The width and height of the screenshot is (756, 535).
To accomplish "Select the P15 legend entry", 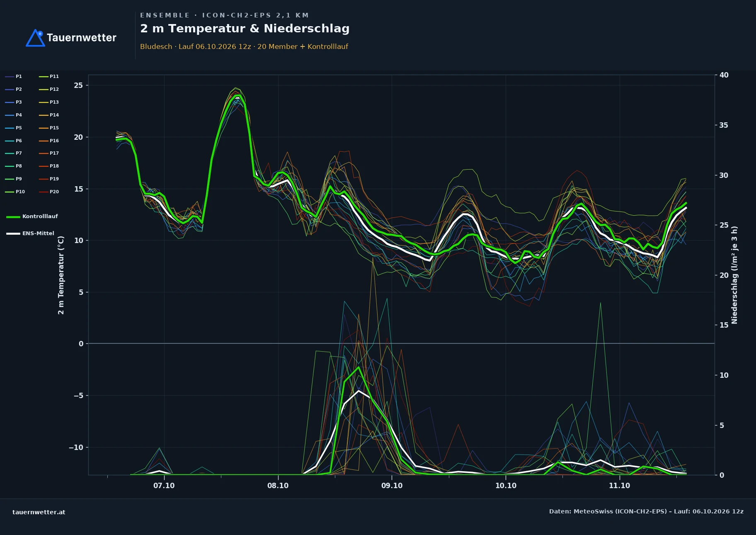I will (x=49, y=128).
